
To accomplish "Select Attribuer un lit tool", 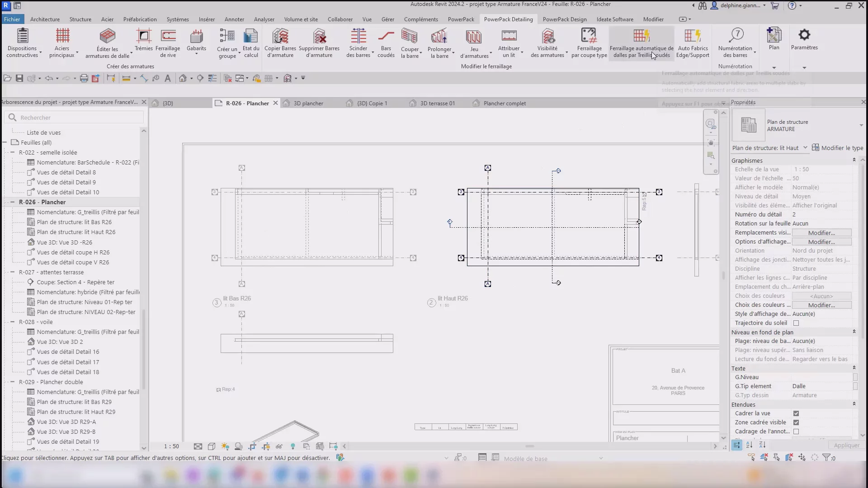I will coord(509,43).
